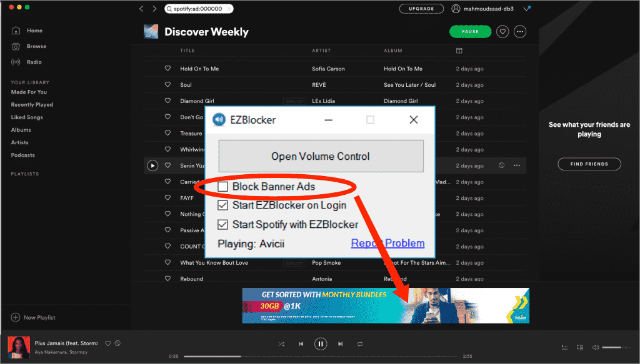Open the Discover Weekly cover image
Viewport: 640px width, 364px height.
[x=151, y=31]
